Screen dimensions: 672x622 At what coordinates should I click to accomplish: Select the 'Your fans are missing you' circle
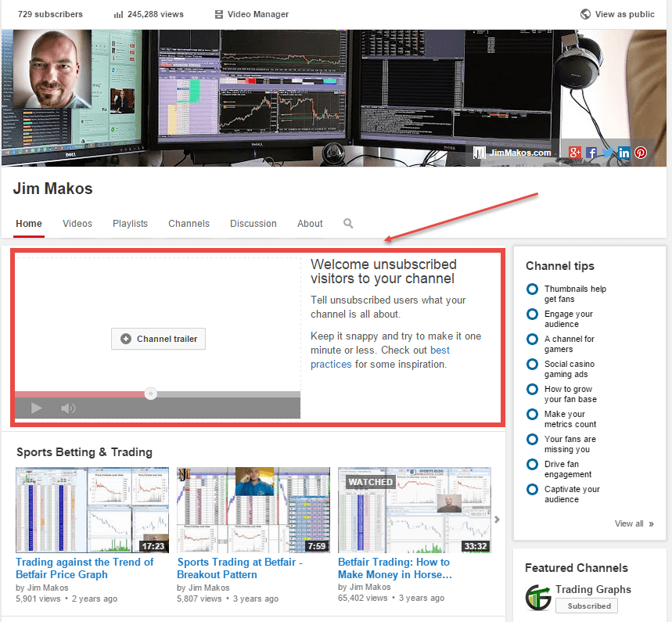click(x=532, y=440)
